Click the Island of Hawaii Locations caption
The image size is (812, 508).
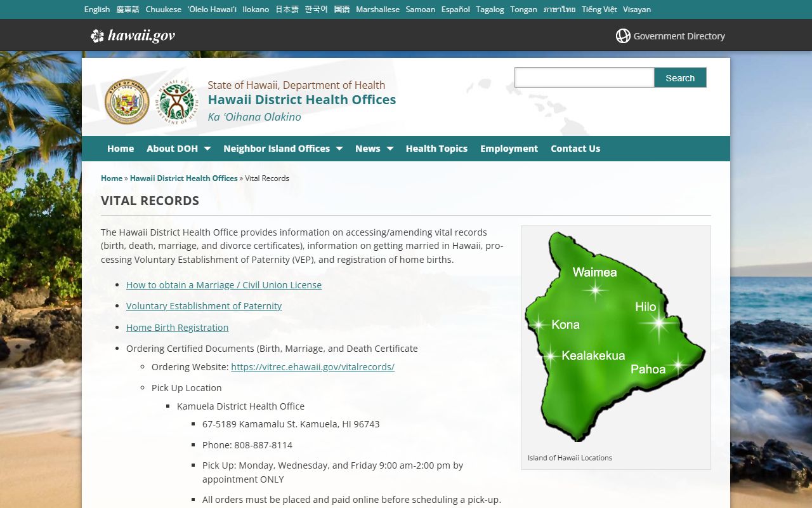coord(570,458)
